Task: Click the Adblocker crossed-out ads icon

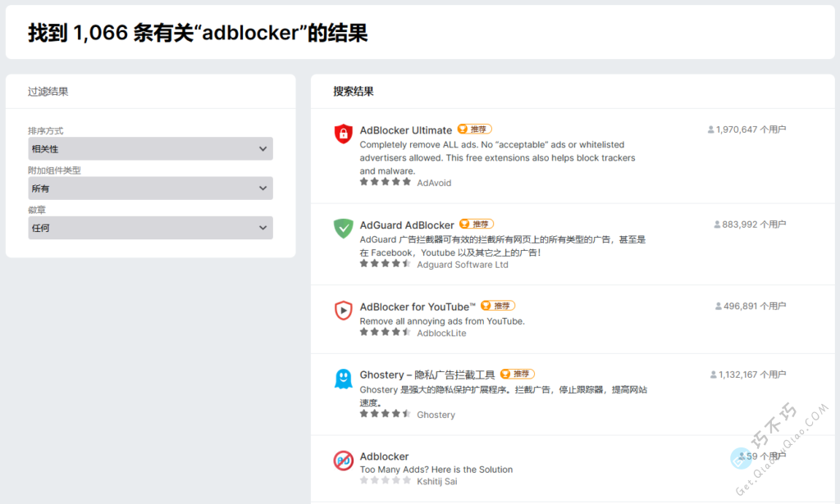Action: tap(343, 461)
